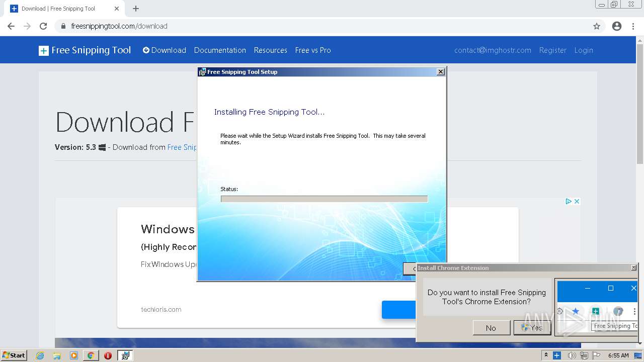The width and height of the screenshot is (644, 362).
Task: Open the Download menu item
Action: click(x=165, y=50)
